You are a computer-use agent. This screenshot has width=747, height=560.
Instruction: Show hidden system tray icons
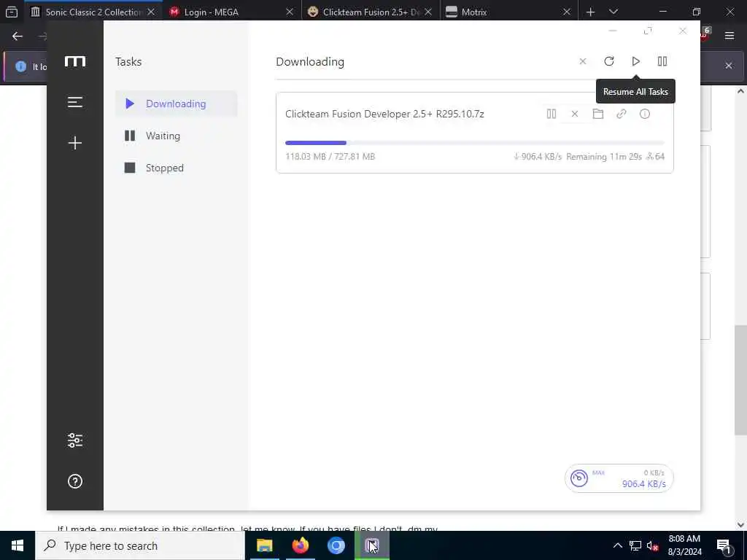(617, 545)
